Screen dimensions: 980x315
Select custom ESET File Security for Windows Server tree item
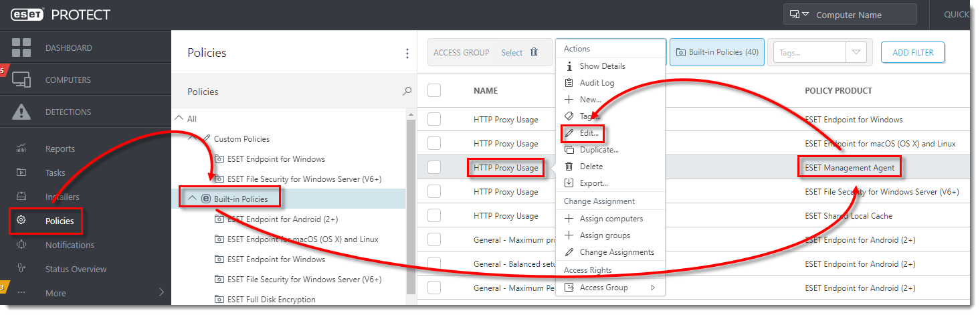click(x=304, y=179)
